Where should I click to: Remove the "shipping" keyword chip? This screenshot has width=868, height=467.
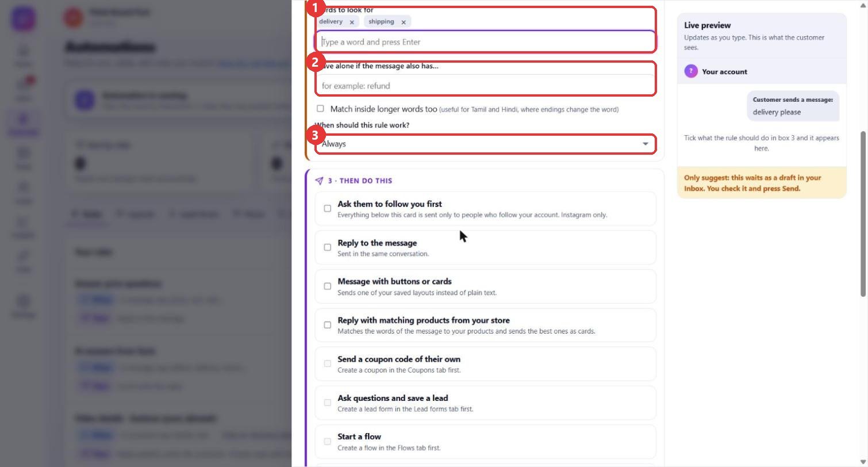[x=404, y=22]
